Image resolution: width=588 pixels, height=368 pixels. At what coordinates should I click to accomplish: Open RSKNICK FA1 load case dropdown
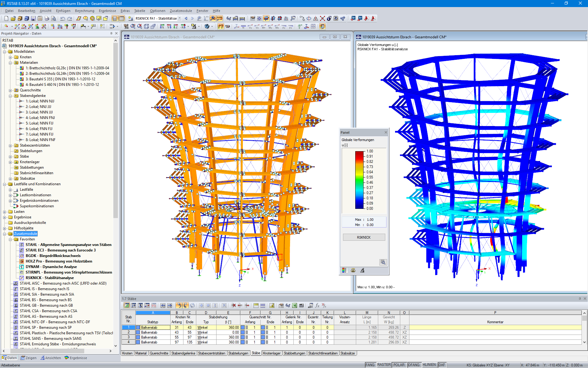[180, 18]
